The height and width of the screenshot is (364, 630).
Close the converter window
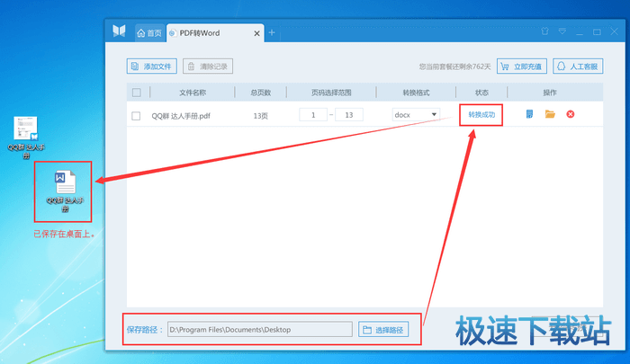[x=615, y=31]
